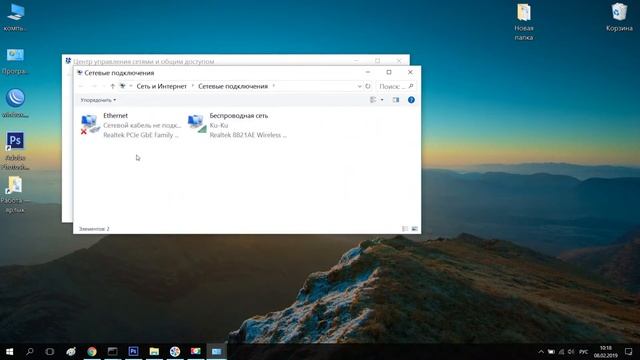Toggle the preview pane icon in toolbar
Screen dimensions: 640x360
[x=396, y=100]
